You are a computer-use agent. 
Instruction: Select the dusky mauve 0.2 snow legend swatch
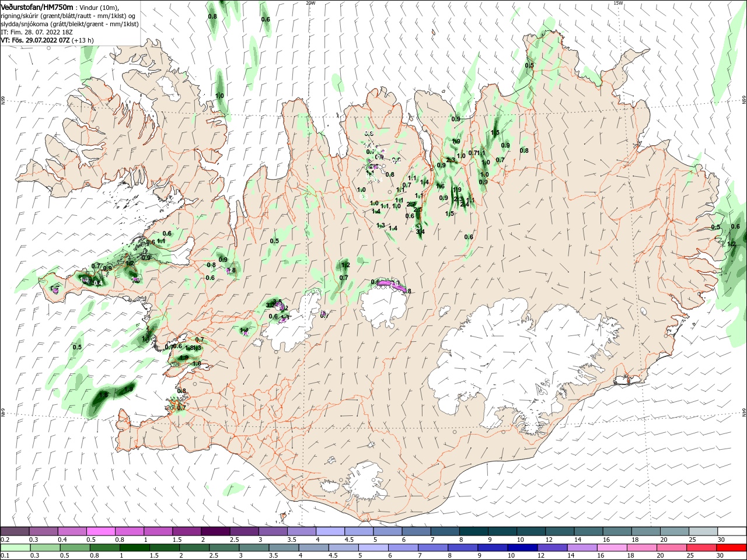tap(15, 531)
